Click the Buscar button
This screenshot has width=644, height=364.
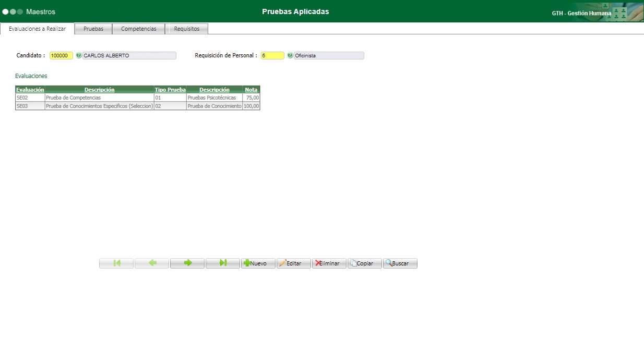click(400, 263)
